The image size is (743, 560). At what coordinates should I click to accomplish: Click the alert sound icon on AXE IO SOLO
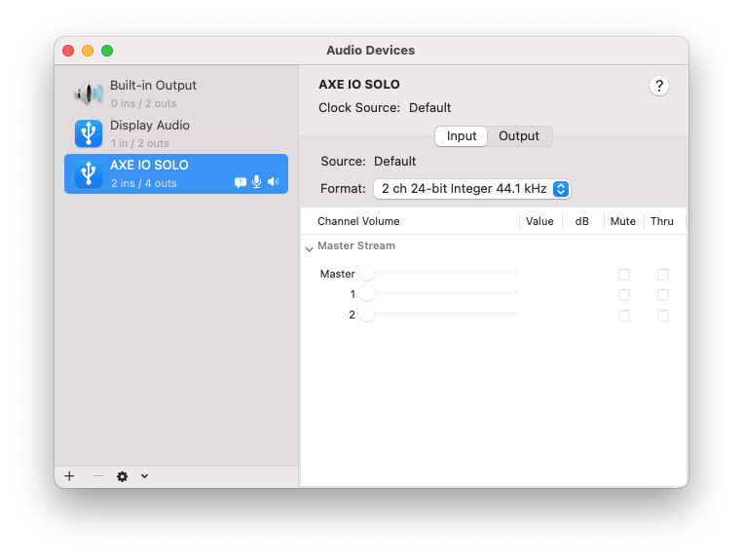241,182
